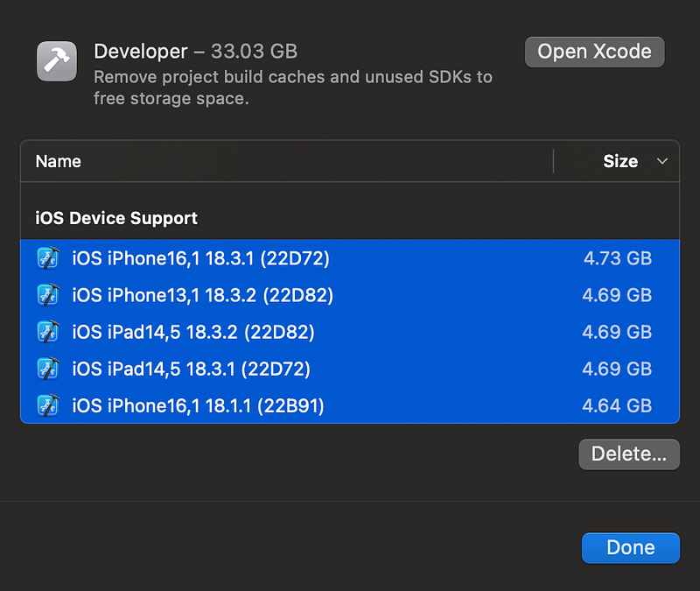700x591 pixels.
Task: Select the iOS Device Support section header
Action: point(116,218)
